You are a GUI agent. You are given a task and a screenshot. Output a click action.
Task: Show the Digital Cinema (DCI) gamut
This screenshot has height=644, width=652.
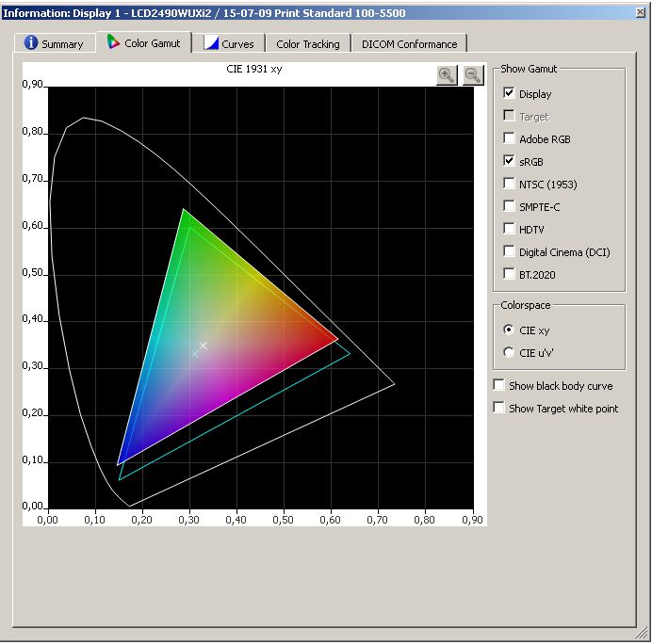[510, 252]
